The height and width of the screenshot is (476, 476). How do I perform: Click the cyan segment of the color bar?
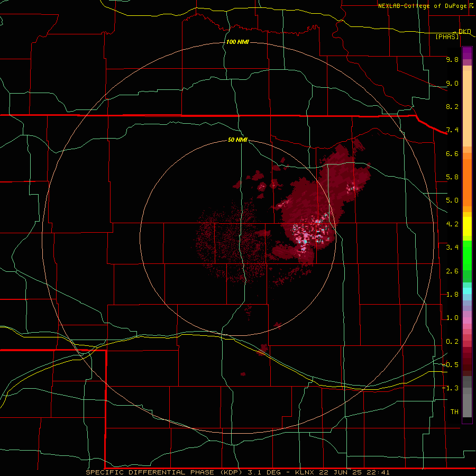(x=467, y=291)
